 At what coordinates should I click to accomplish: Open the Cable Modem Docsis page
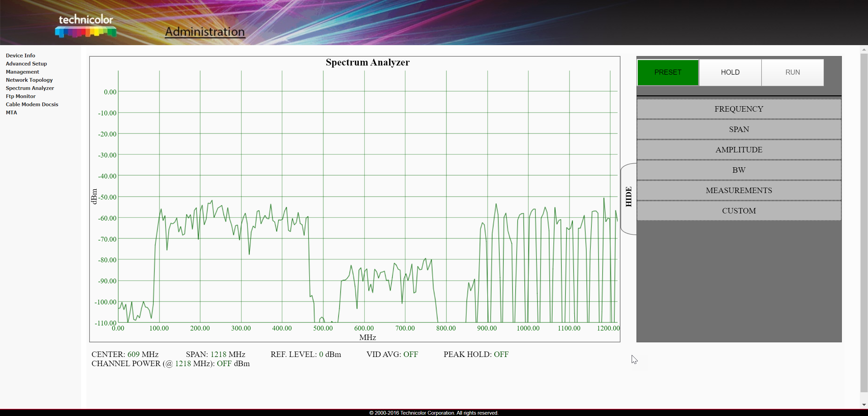point(32,105)
